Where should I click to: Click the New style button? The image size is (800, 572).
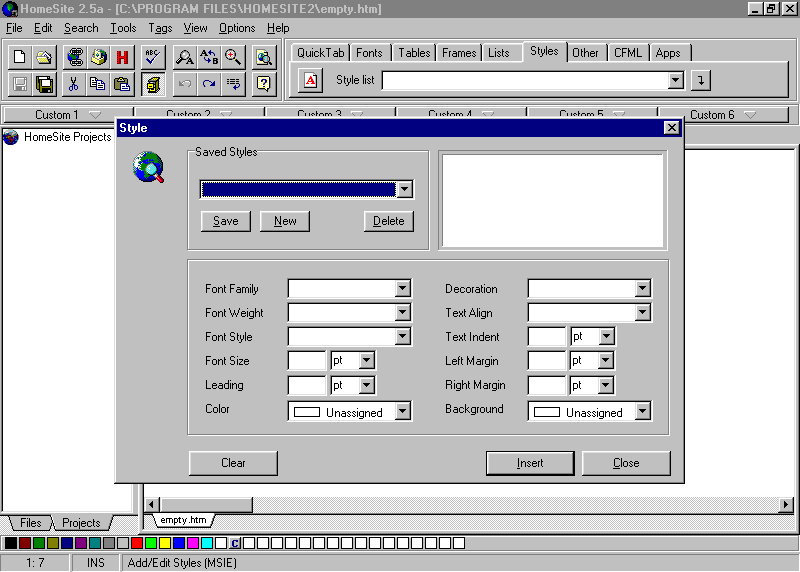(285, 221)
